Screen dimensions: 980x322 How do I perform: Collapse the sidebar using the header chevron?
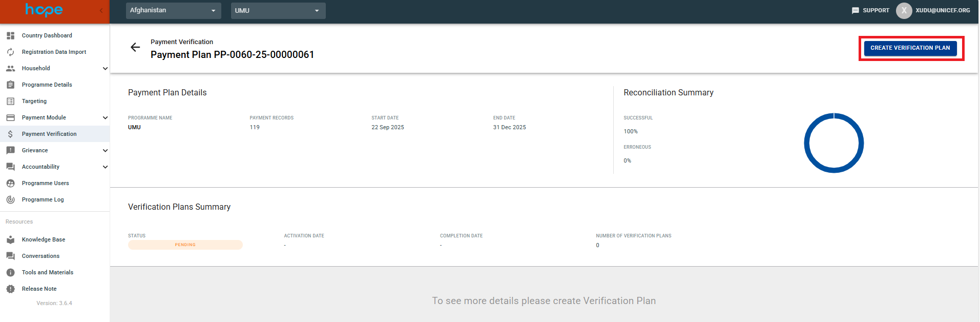point(101,10)
